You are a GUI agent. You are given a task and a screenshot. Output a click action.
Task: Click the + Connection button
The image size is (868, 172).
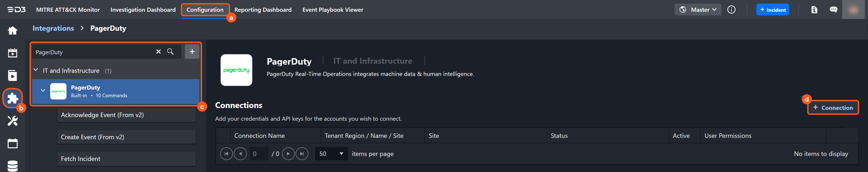(833, 108)
